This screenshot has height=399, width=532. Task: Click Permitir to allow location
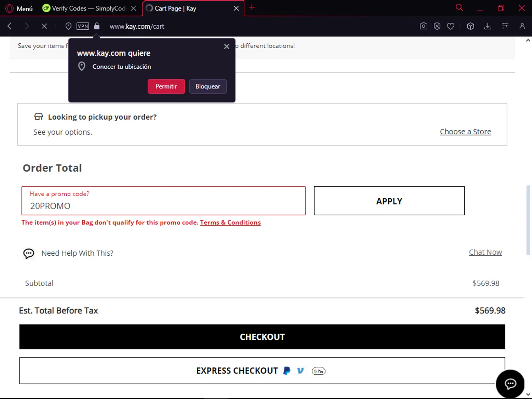point(166,87)
